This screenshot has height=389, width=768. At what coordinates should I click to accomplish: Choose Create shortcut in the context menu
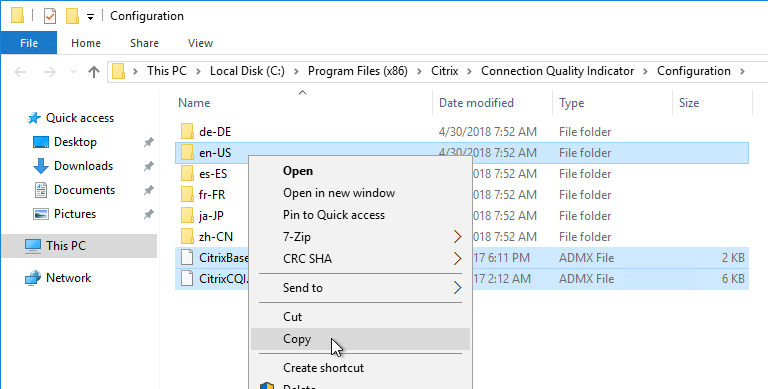(x=360, y=368)
